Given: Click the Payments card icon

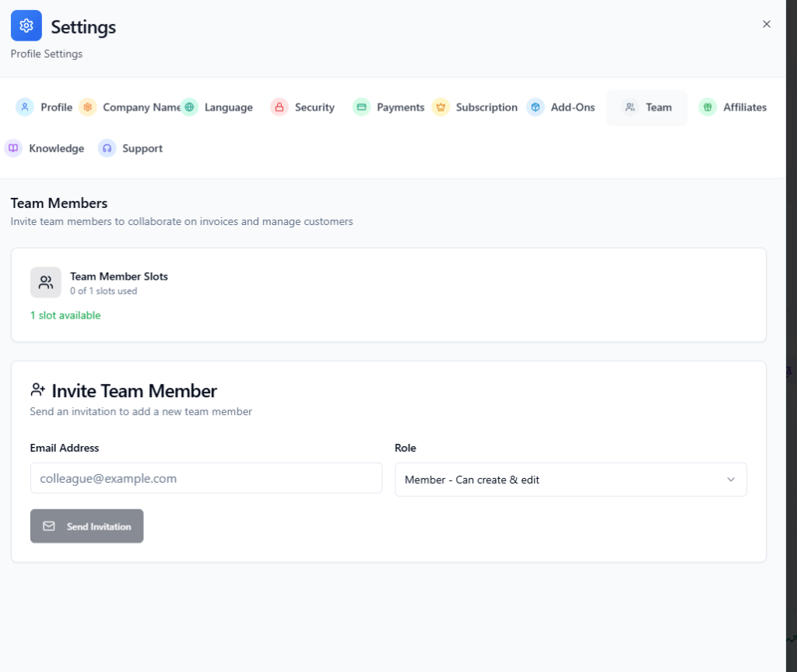Looking at the screenshot, I should 361,107.
